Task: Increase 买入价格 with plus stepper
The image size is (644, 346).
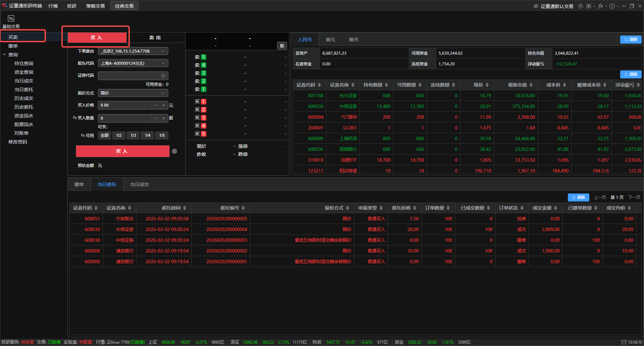Action: [x=164, y=105]
